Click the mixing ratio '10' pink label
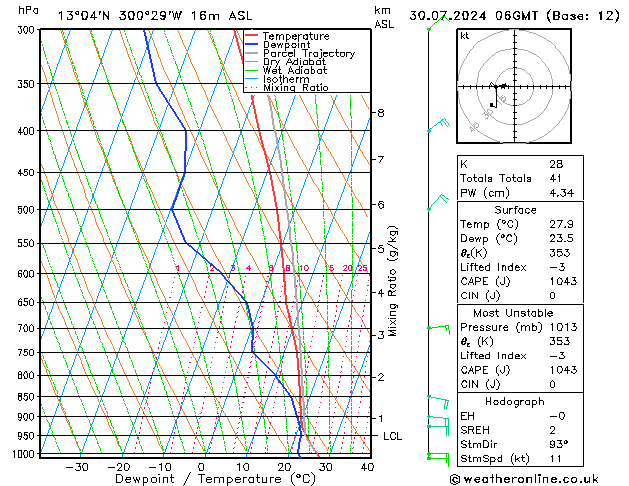This screenshot has height=486, width=629. [304, 268]
